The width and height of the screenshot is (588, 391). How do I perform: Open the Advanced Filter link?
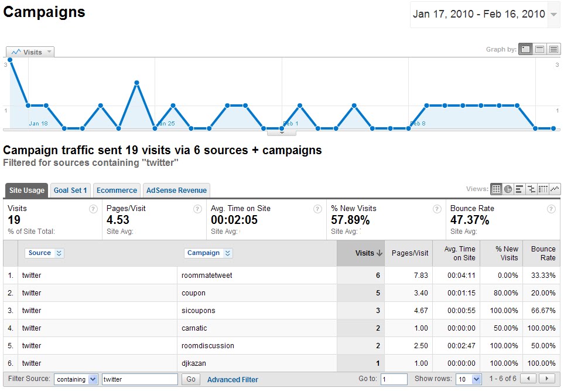click(x=233, y=380)
